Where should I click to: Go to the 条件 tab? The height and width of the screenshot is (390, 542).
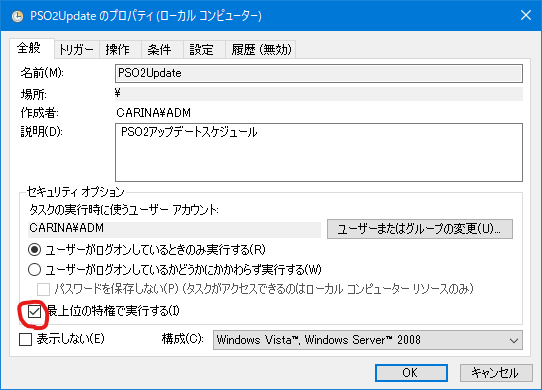coord(161,49)
